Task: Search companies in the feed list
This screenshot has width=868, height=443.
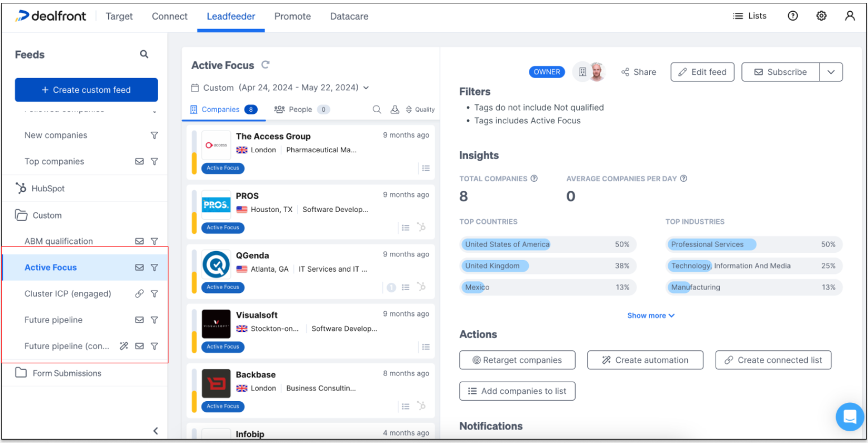Action: [x=377, y=109]
